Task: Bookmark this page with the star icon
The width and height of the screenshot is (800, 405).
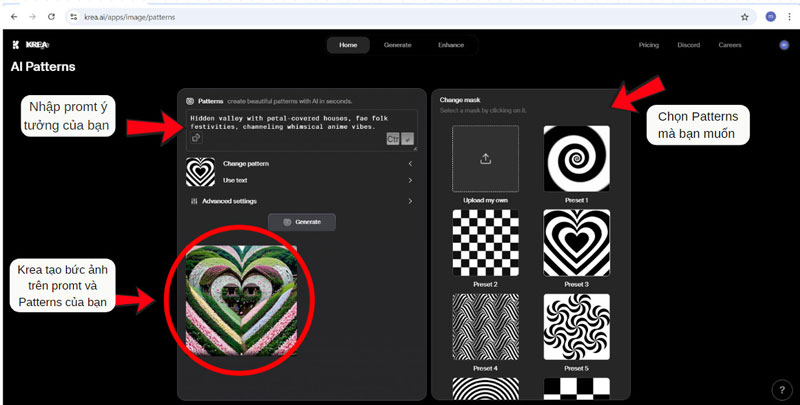Action: pyautogui.click(x=744, y=17)
